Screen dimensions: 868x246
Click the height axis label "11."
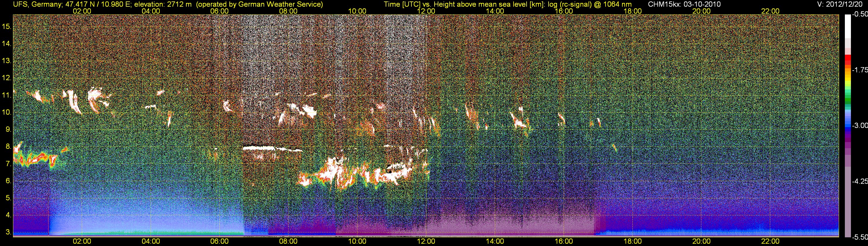[6, 95]
